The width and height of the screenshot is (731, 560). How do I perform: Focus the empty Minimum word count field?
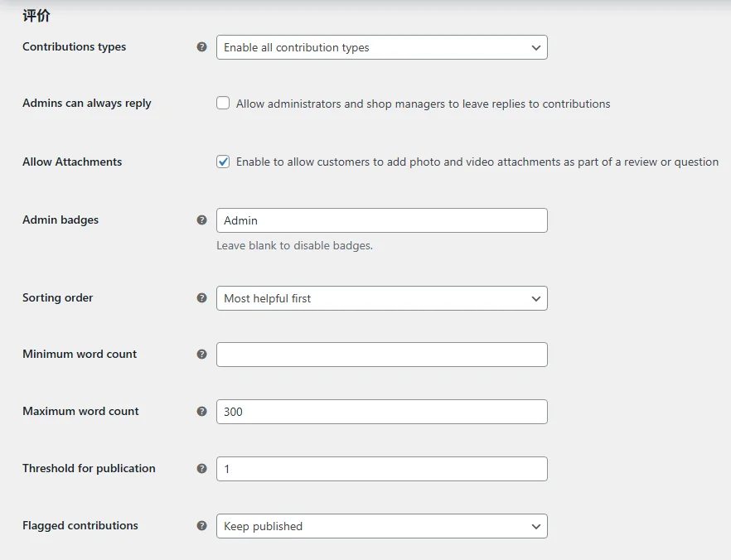pos(382,355)
